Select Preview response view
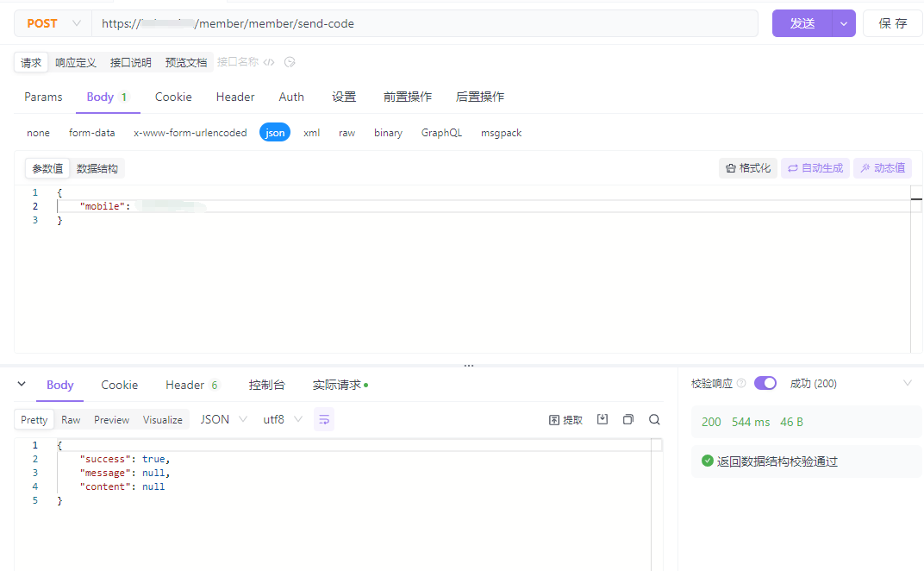Viewport: 924px width, 571px height. [111, 419]
